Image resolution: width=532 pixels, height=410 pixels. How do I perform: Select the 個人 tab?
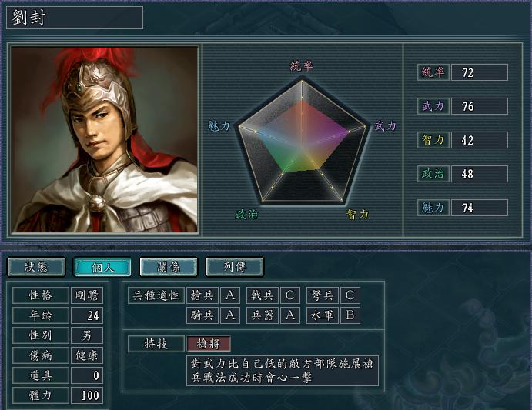102,267
